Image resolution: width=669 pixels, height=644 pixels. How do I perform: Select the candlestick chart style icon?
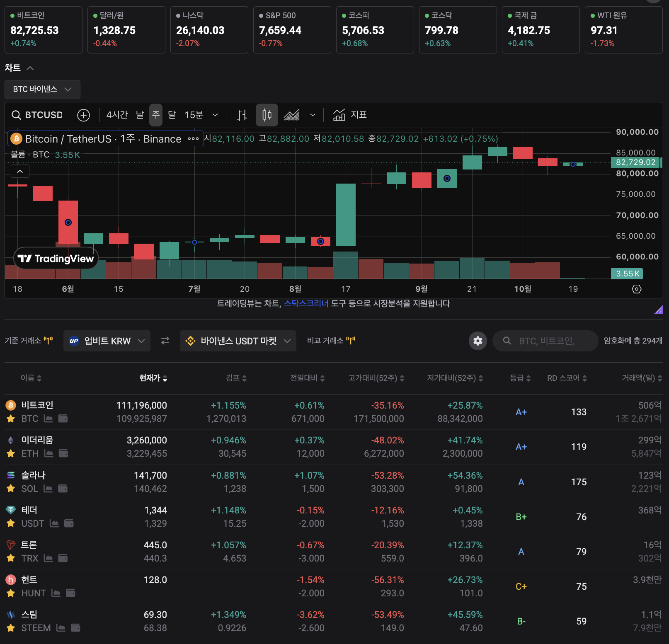coord(267,115)
